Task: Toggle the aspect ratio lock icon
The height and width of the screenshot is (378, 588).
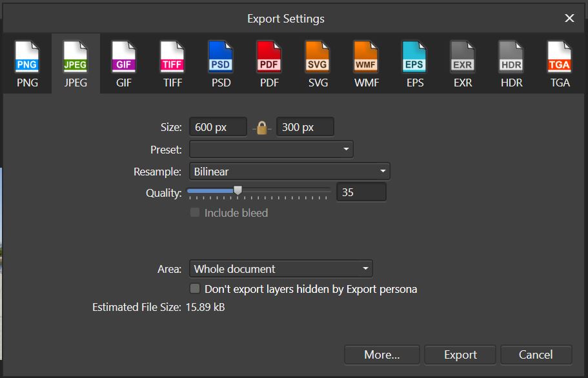Action: click(x=262, y=127)
